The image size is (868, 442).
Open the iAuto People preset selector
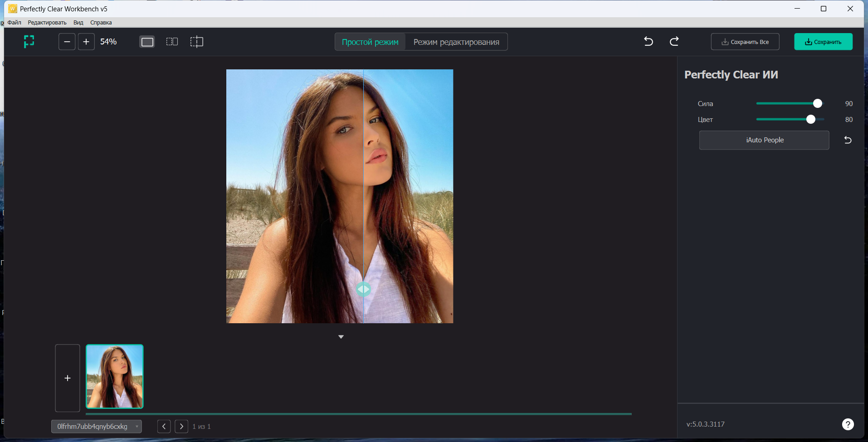point(764,140)
